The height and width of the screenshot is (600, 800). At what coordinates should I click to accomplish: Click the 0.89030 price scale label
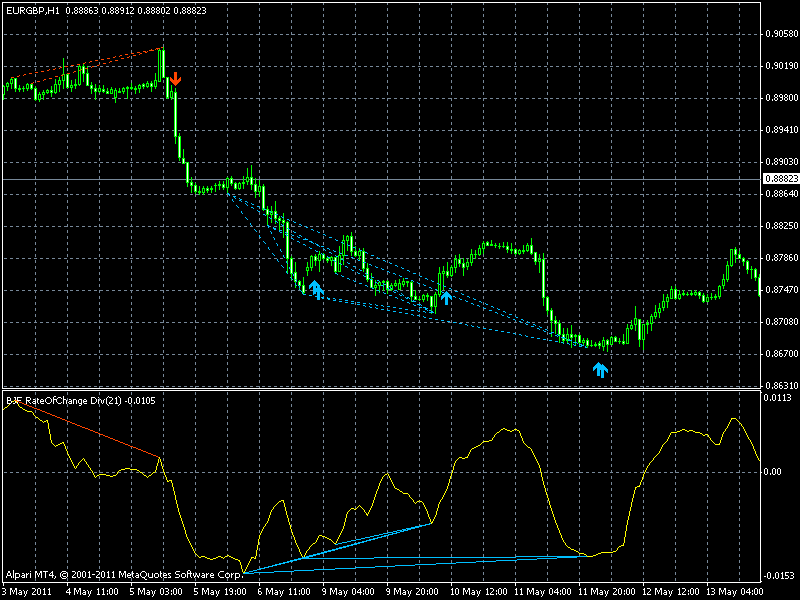[x=782, y=162]
